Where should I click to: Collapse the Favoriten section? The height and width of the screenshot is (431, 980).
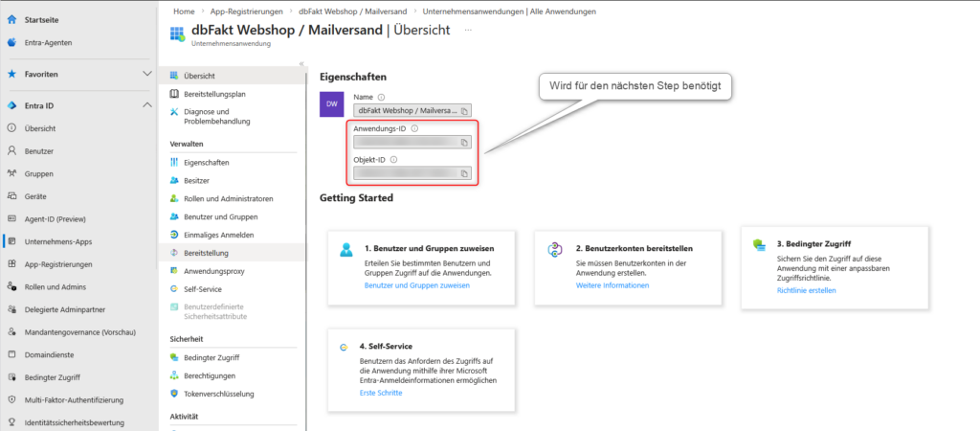pos(146,74)
